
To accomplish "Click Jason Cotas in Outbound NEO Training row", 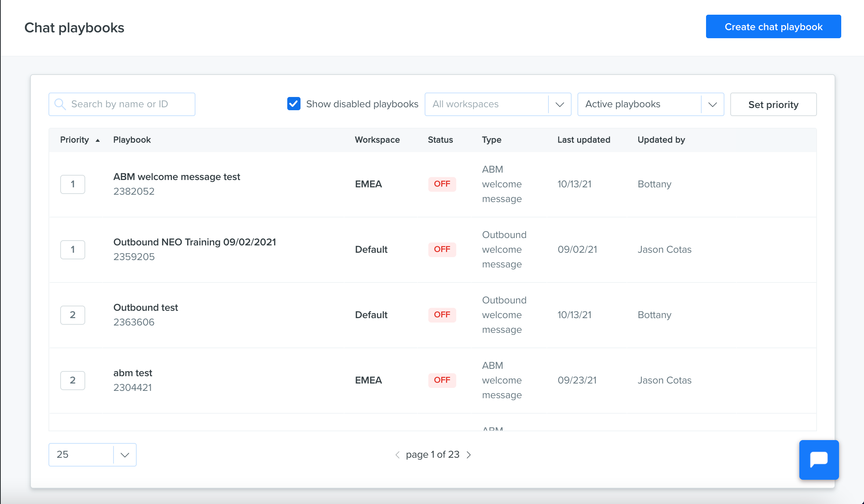I will tap(665, 249).
